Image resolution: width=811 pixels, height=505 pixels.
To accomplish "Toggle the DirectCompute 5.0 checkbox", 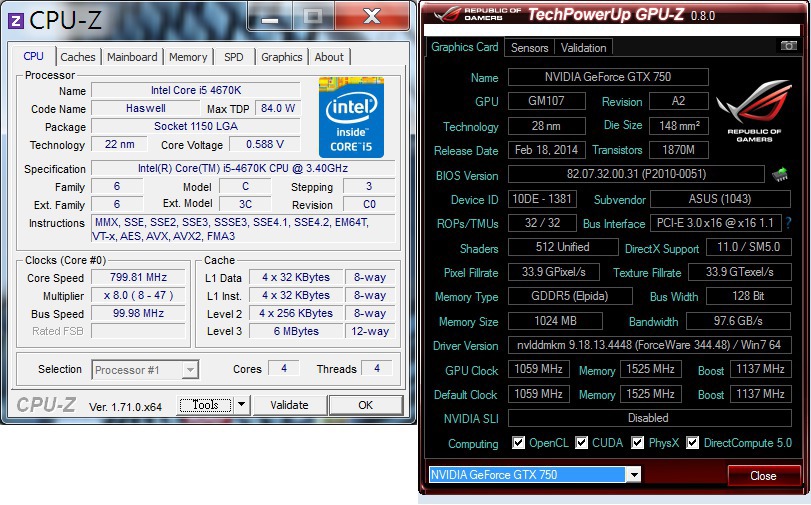I will (693, 442).
